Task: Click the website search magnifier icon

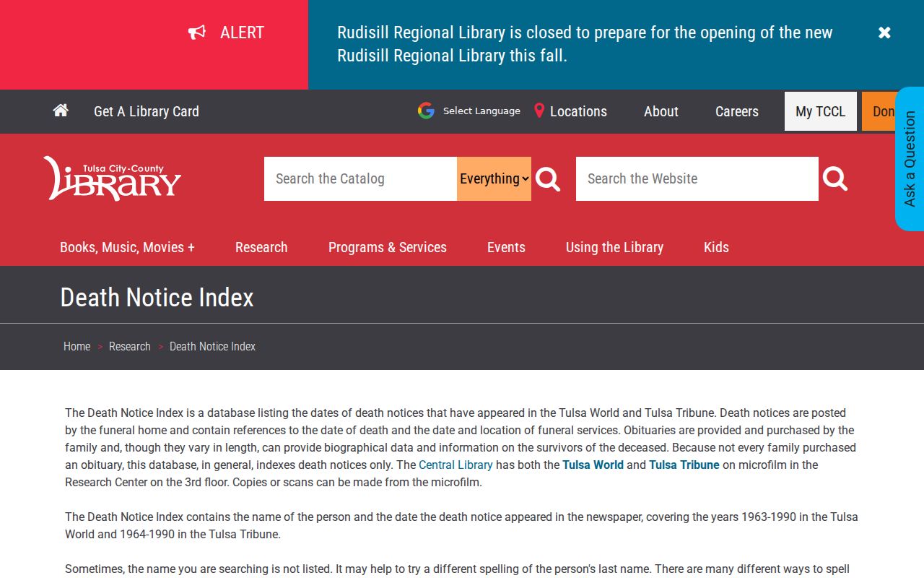Action: click(x=835, y=178)
